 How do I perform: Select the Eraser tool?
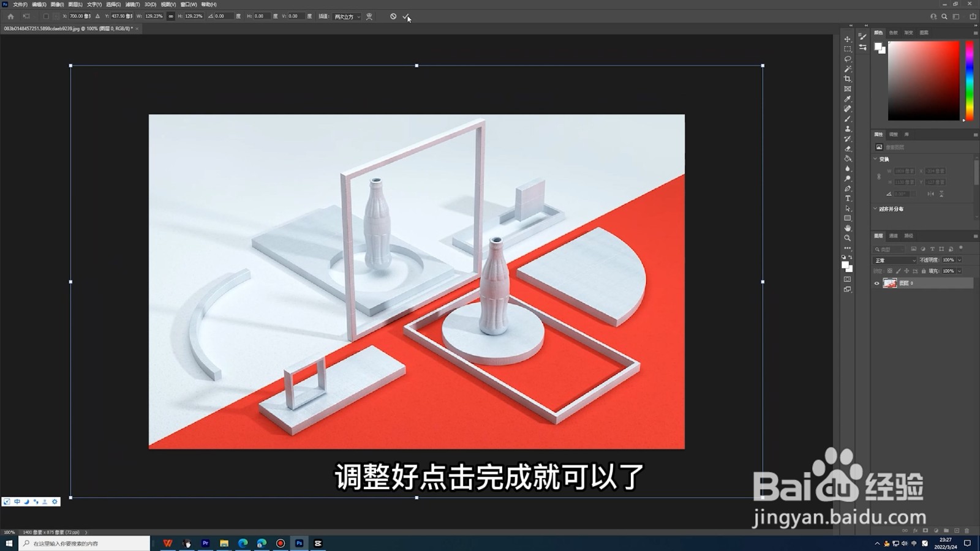848,149
